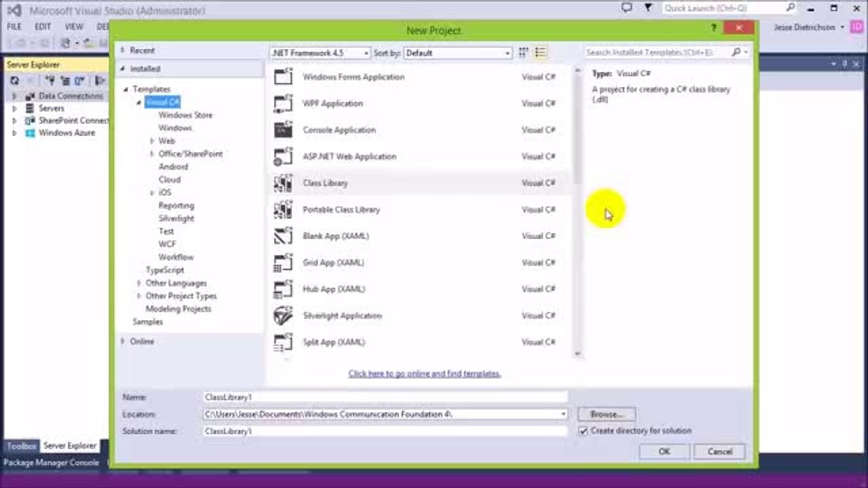Select the Grid App (XAML) template icon

[x=283, y=262]
